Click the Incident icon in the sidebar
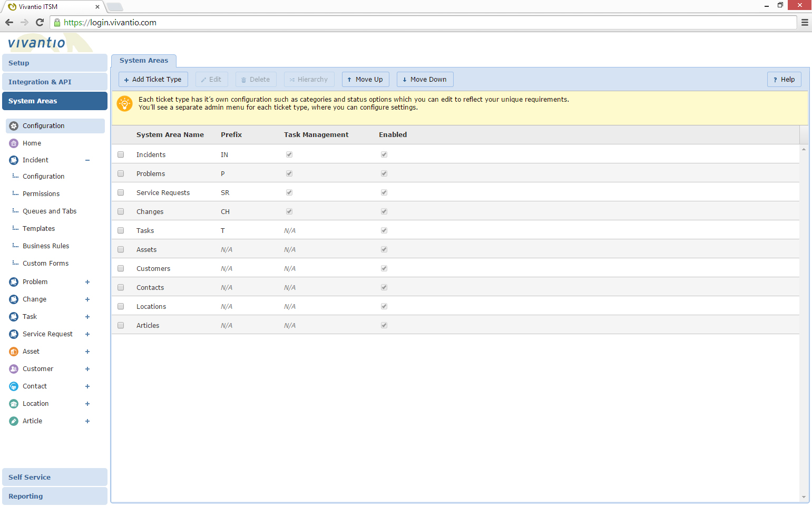 coord(13,160)
